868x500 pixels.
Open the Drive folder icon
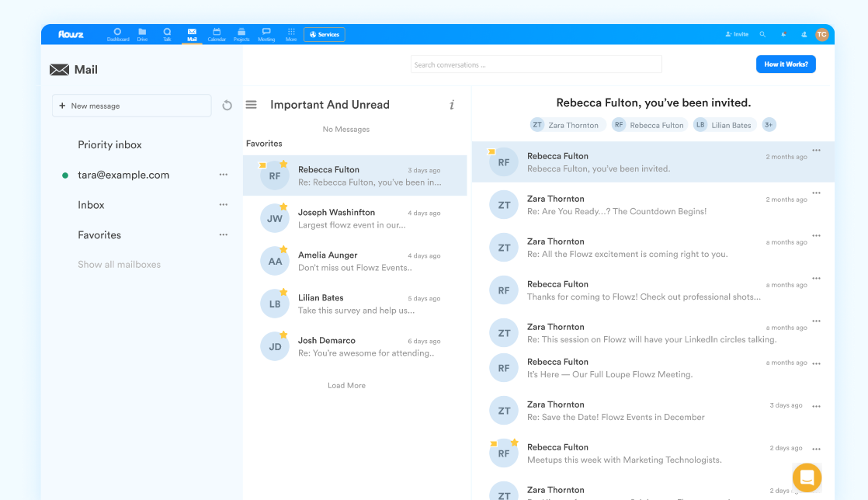pos(142,34)
